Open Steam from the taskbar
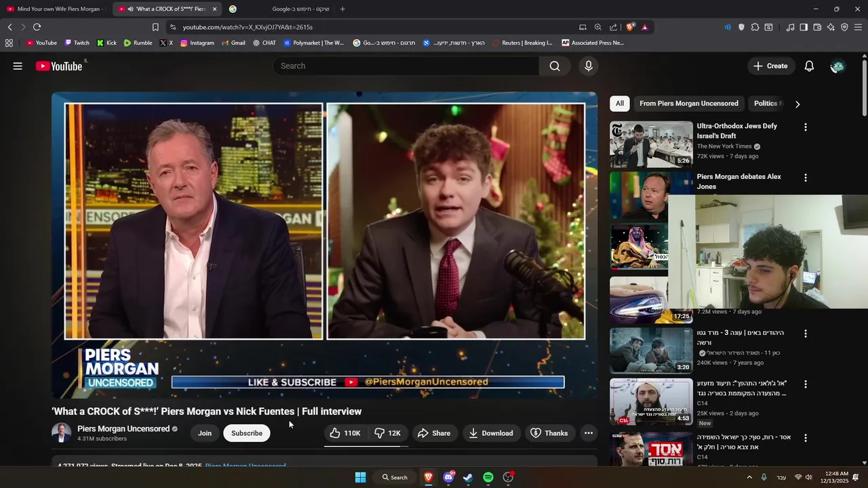 coord(468,477)
